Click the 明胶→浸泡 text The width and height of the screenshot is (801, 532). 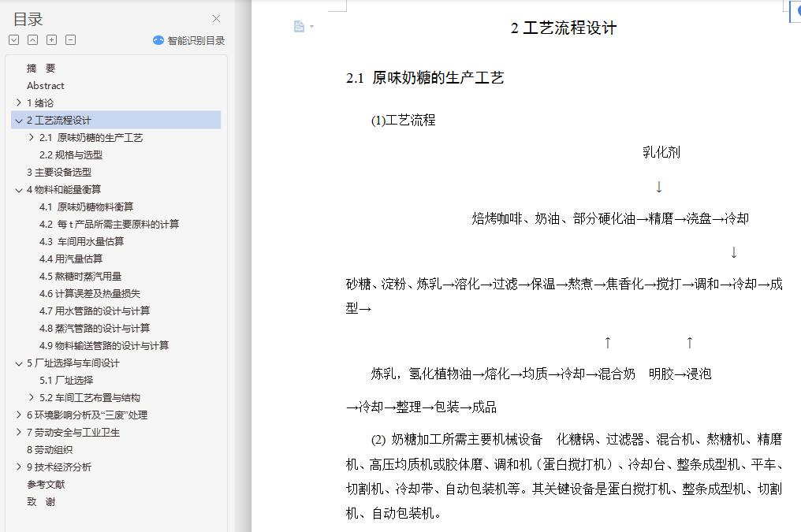point(680,374)
